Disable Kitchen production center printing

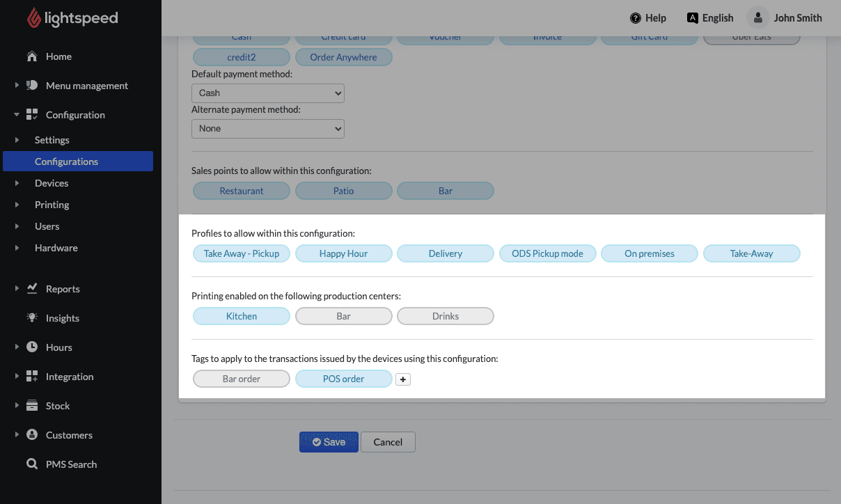[x=241, y=316]
